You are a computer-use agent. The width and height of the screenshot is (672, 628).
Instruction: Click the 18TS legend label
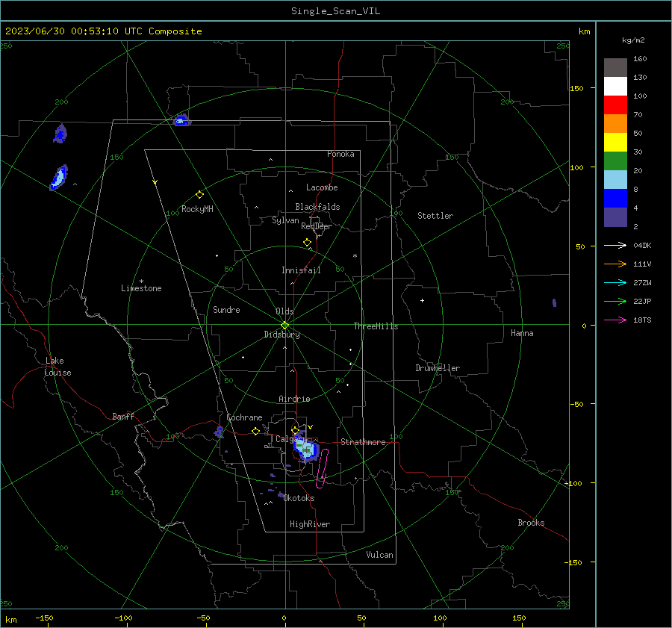tap(642, 320)
